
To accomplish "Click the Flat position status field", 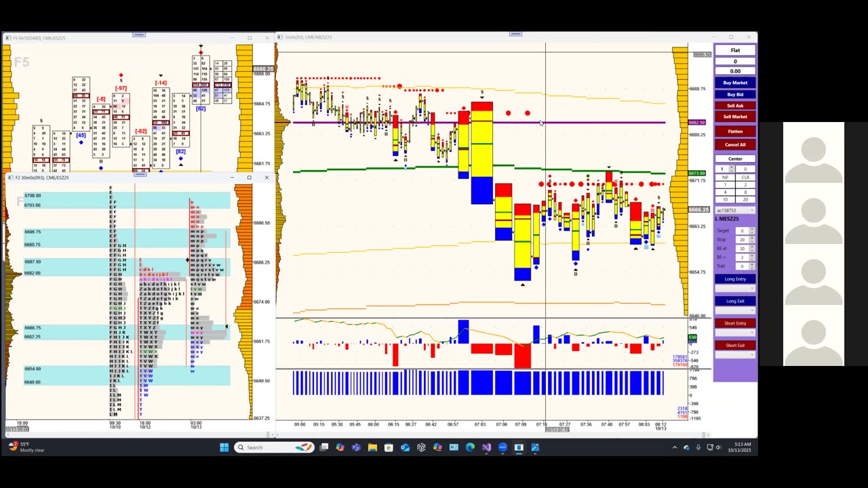I will [x=735, y=50].
